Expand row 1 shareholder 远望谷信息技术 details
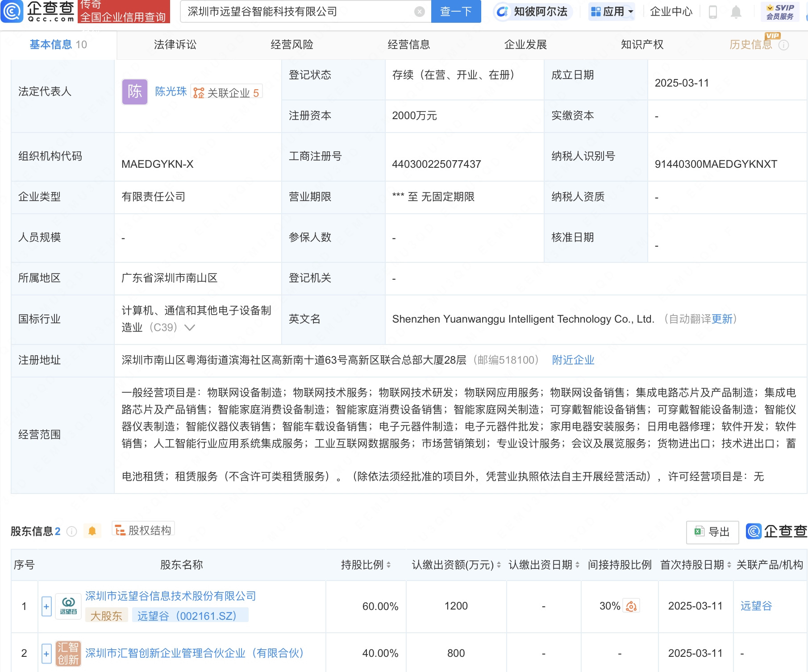808x672 pixels. tap(46, 606)
